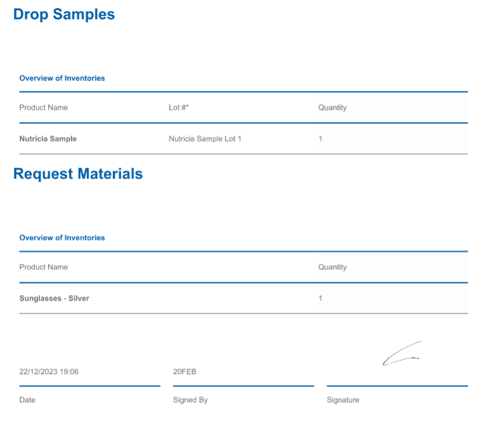
Task: Click first Overview of Inventories link
Action: [62, 78]
